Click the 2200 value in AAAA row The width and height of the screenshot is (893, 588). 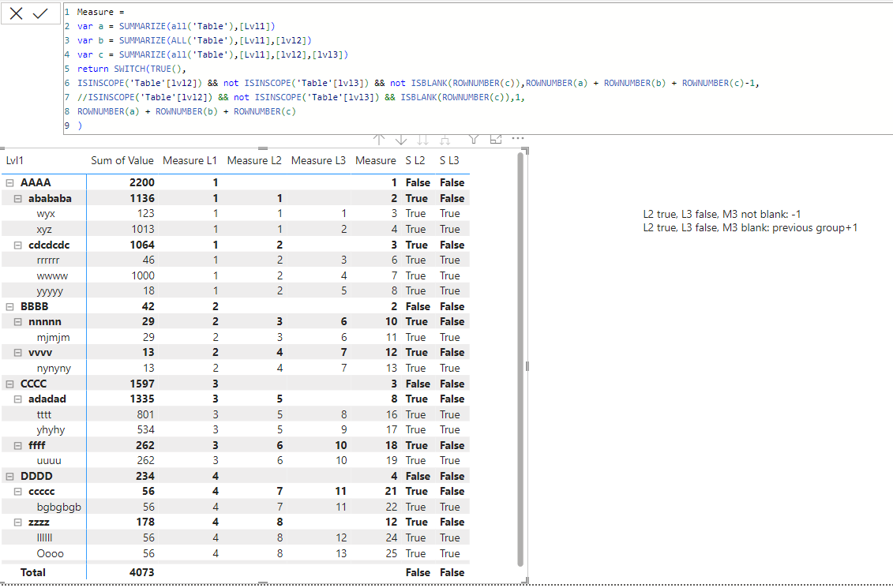(142, 183)
